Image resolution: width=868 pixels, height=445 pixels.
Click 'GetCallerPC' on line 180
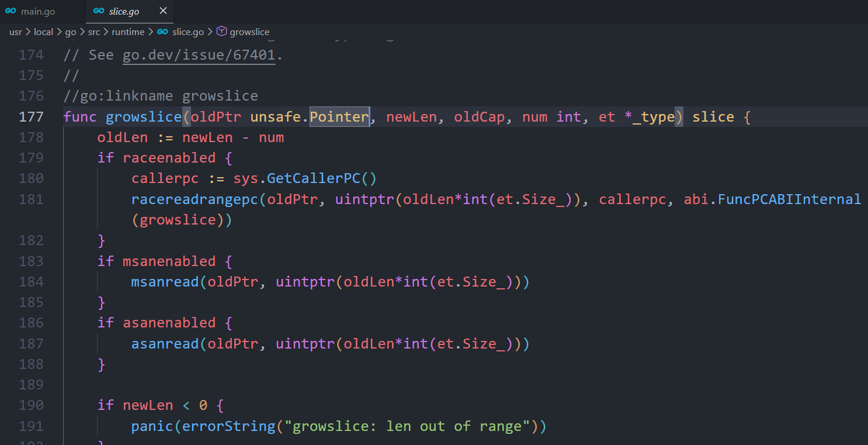point(314,178)
